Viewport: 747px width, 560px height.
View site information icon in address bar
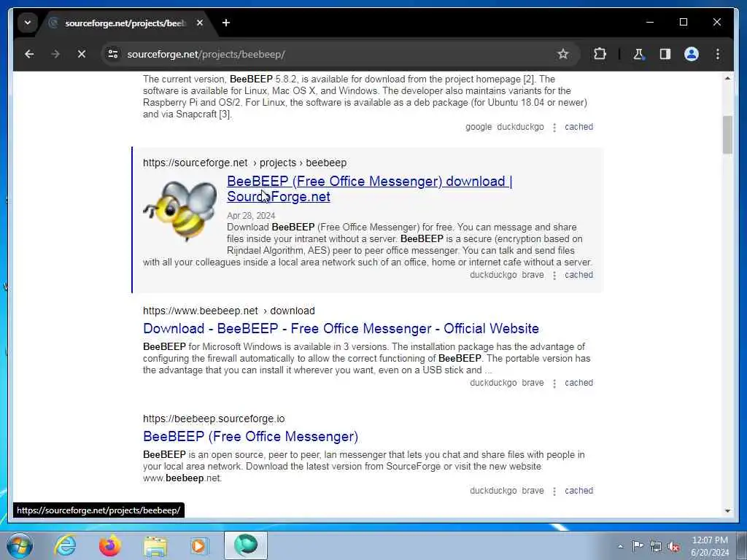pyautogui.click(x=113, y=54)
